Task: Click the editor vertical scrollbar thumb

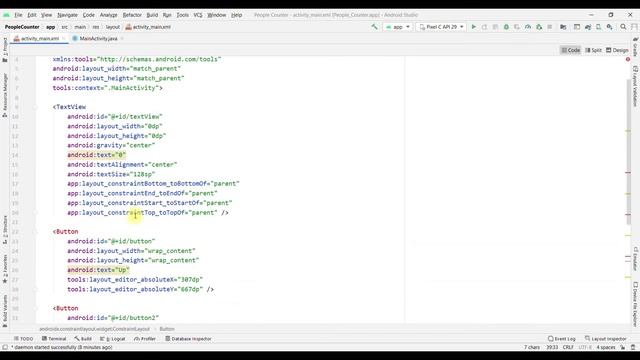Action: [x=628, y=151]
